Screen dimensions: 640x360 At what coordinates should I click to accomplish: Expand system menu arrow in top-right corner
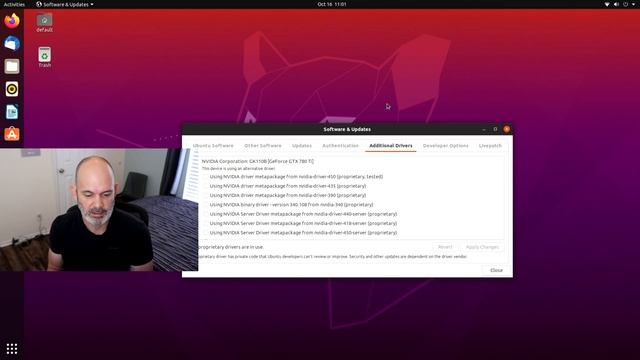click(633, 4)
